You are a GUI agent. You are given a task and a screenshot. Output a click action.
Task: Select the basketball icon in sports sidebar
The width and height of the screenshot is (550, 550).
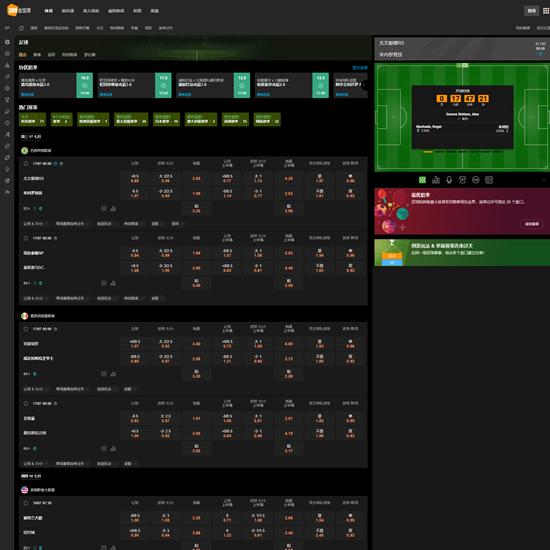[x=7, y=54]
